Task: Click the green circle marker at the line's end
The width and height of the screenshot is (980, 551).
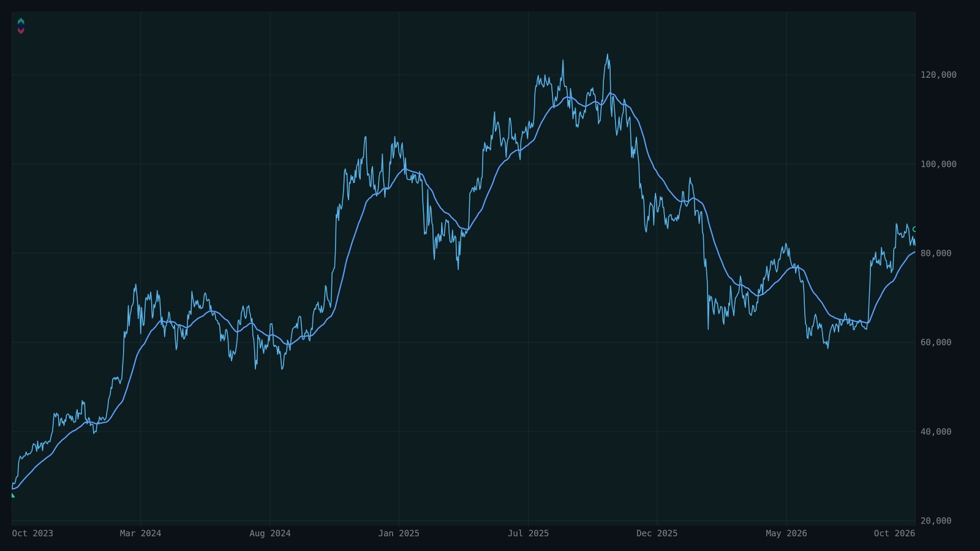Action: (914, 229)
